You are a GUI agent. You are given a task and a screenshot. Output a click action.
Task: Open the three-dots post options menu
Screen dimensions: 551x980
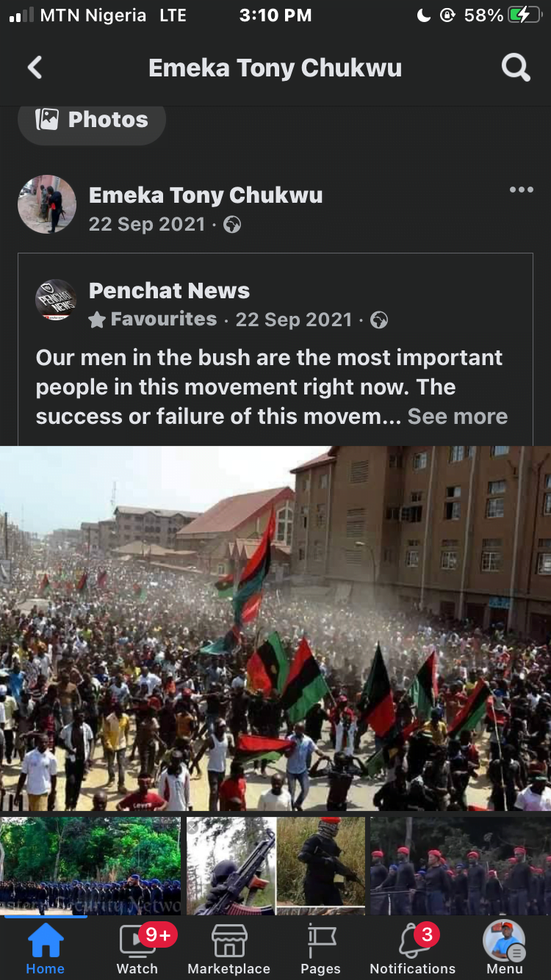point(521,190)
